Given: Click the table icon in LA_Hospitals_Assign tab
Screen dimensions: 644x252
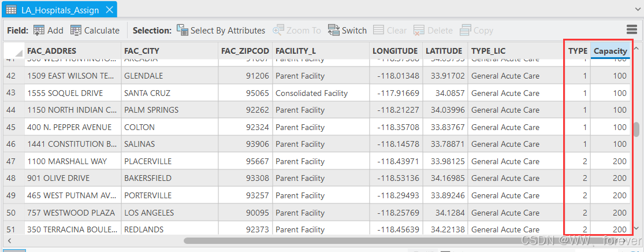Looking at the screenshot, I should 11,10.
